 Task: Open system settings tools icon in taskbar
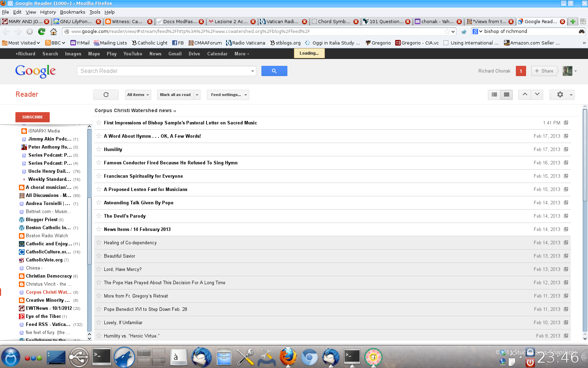245,357
